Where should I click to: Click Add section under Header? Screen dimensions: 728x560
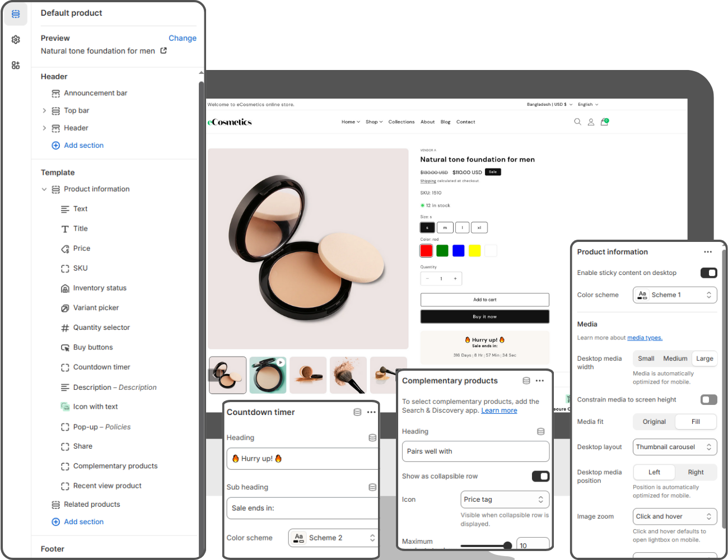pos(78,145)
